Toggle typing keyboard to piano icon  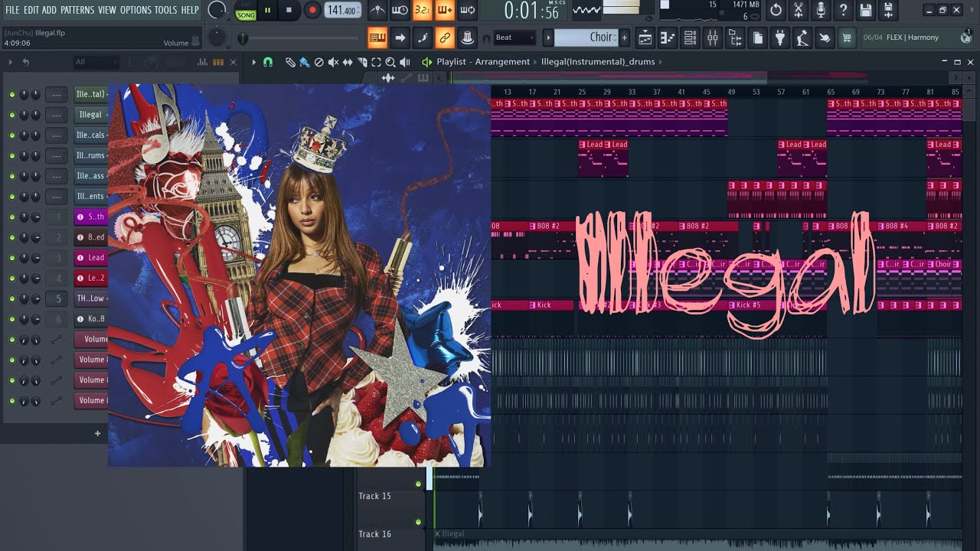(x=377, y=37)
